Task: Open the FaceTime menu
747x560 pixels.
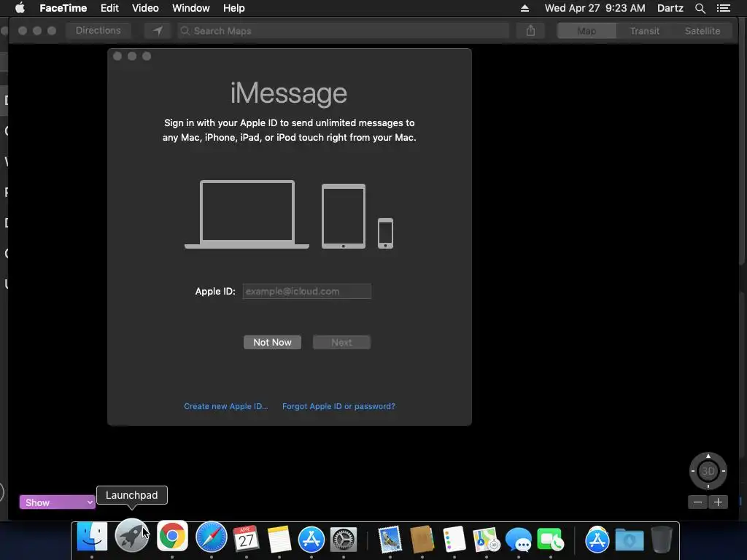Action: (x=63, y=8)
